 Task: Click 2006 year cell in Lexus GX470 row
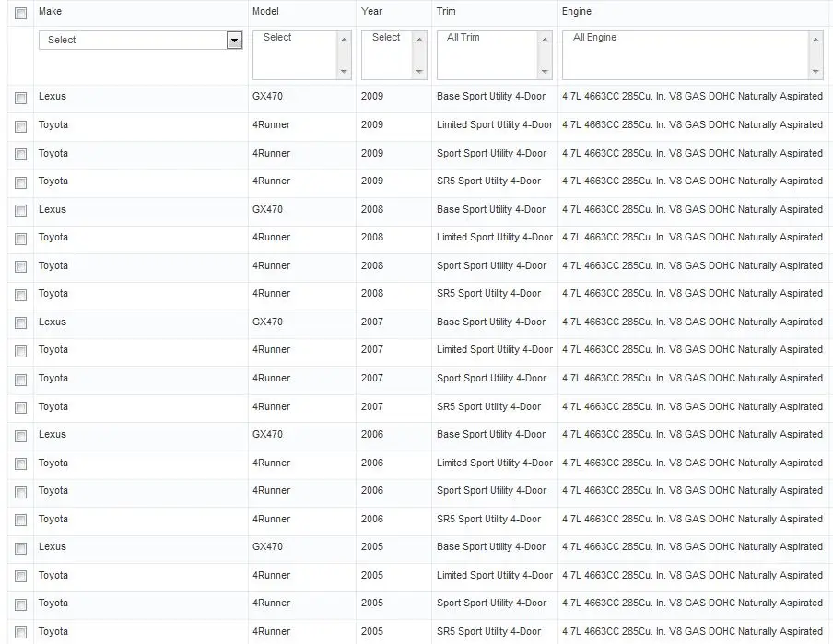click(x=372, y=434)
